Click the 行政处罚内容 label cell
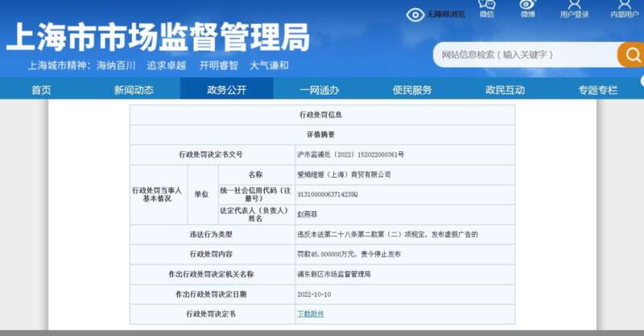The image size is (644, 336). click(213, 254)
